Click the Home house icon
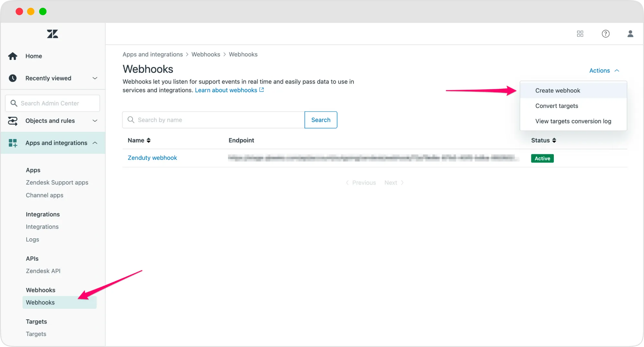Screen dimensions: 644x347 tap(13, 56)
